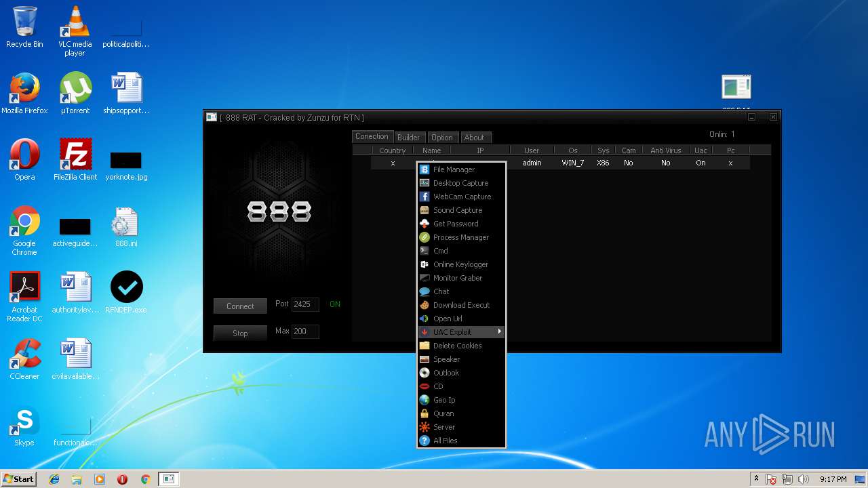Click the 888 RAT taskbar button

168,479
